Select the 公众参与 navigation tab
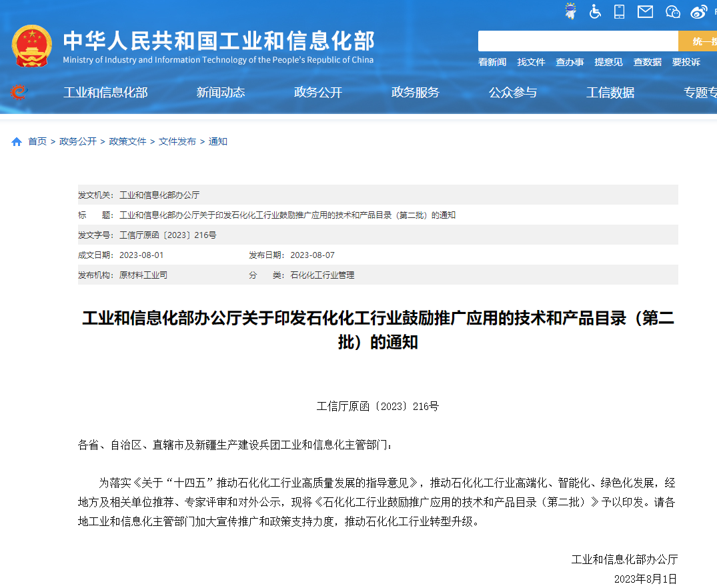Viewport: 717px width, 588px height. (513, 93)
